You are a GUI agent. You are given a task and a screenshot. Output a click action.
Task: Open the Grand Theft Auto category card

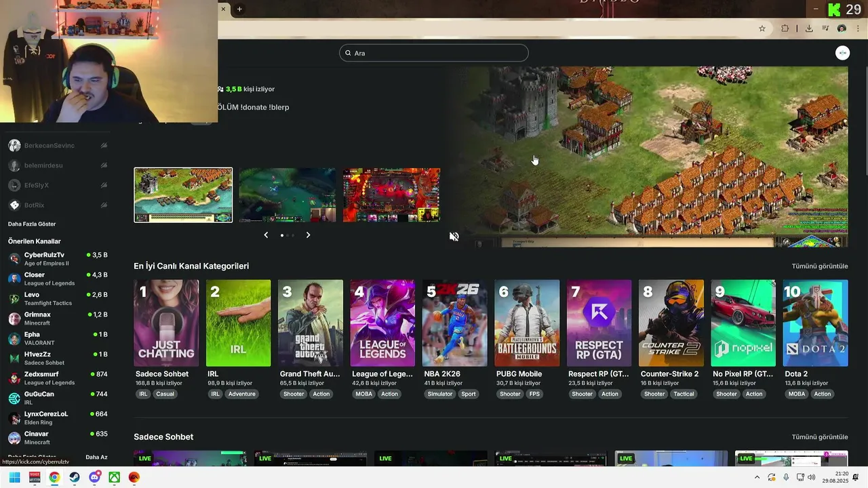coord(311,323)
